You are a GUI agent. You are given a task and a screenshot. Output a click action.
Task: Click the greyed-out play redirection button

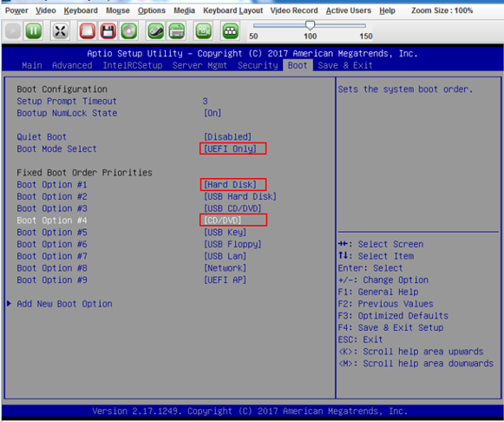[13, 31]
